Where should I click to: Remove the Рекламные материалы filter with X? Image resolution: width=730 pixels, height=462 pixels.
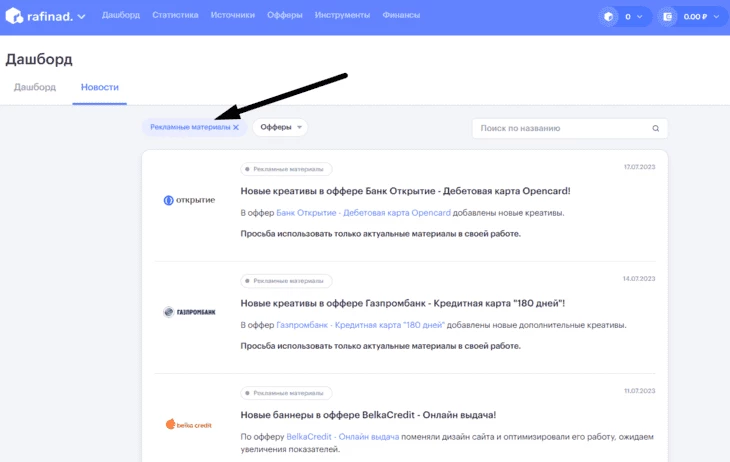pyautogui.click(x=236, y=127)
